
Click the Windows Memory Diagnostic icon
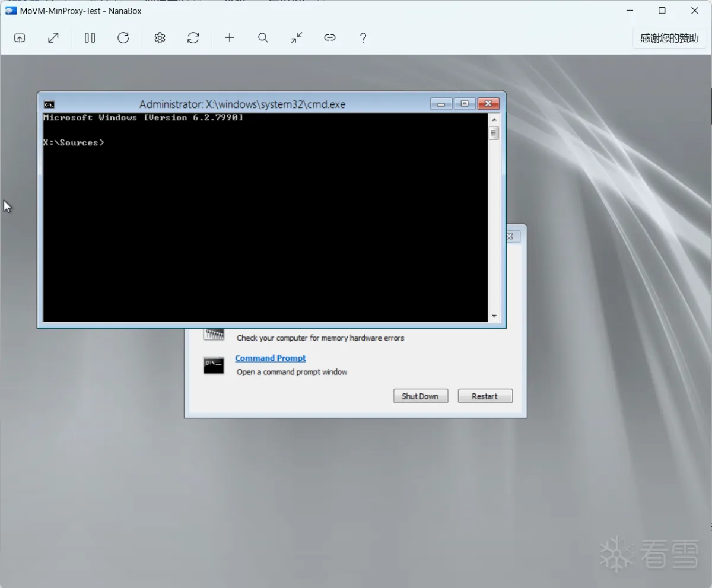[214, 333]
